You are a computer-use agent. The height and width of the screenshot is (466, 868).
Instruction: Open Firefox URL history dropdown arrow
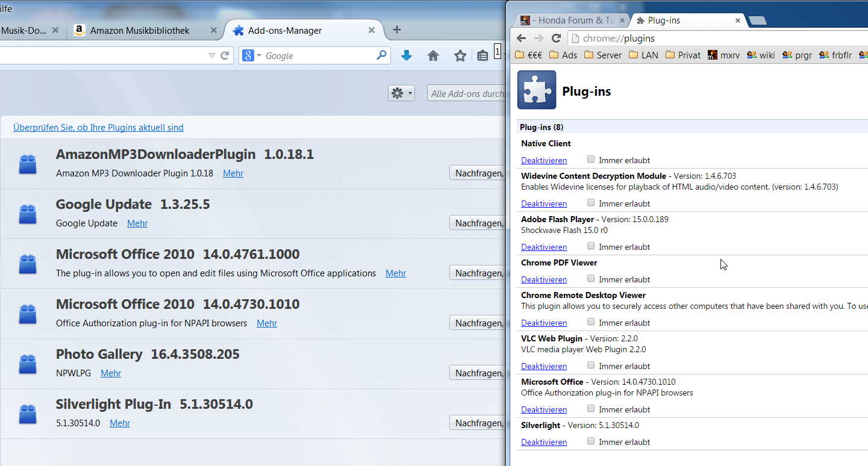(211, 55)
